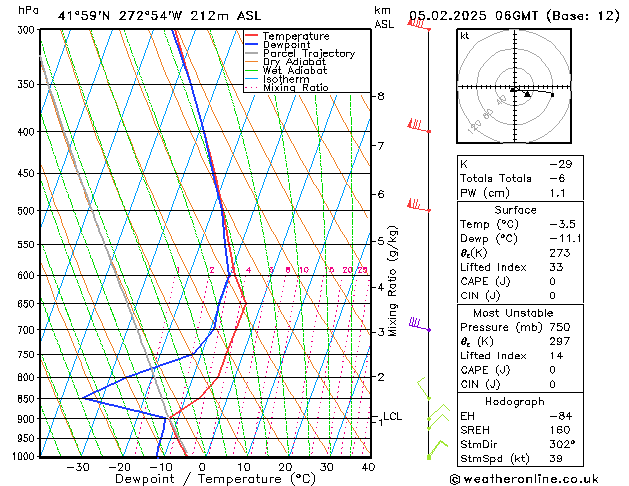
Task: Click the grey Parcel Trajectory legend line
Action: click(252, 53)
